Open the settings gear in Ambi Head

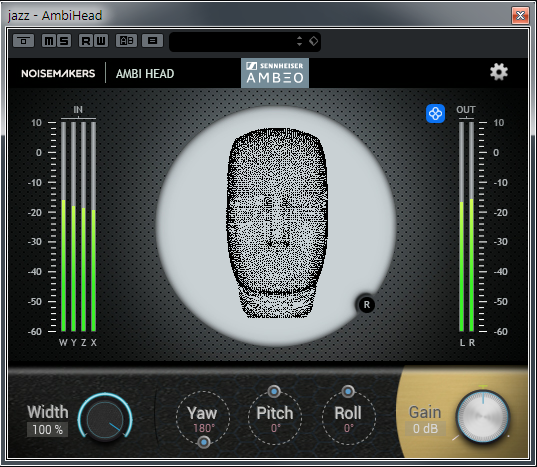(499, 72)
